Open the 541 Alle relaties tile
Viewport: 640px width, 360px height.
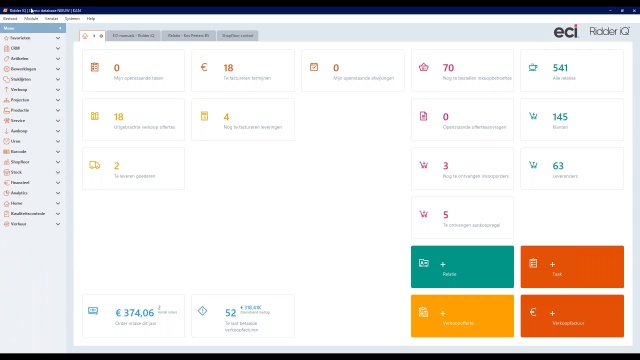[x=572, y=70]
